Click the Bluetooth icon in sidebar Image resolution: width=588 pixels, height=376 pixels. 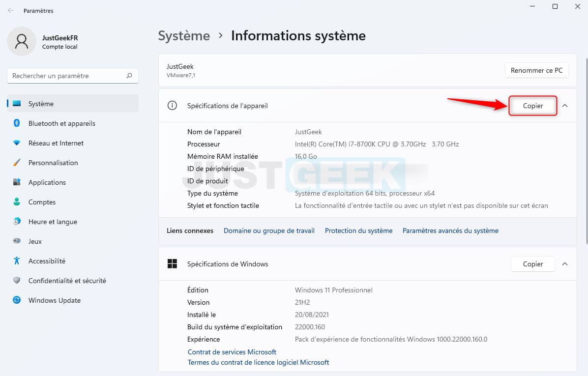click(17, 123)
